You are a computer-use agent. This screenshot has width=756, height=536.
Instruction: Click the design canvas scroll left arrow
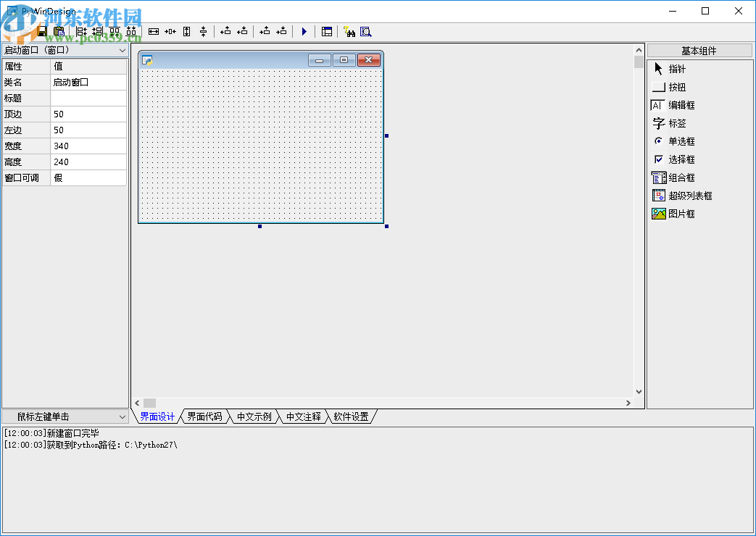138,403
